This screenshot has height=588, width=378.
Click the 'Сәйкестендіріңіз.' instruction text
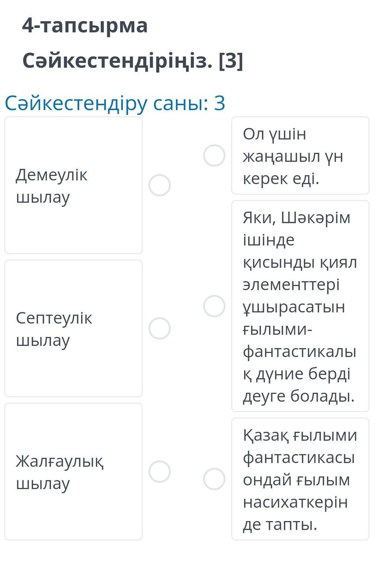[118, 61]
